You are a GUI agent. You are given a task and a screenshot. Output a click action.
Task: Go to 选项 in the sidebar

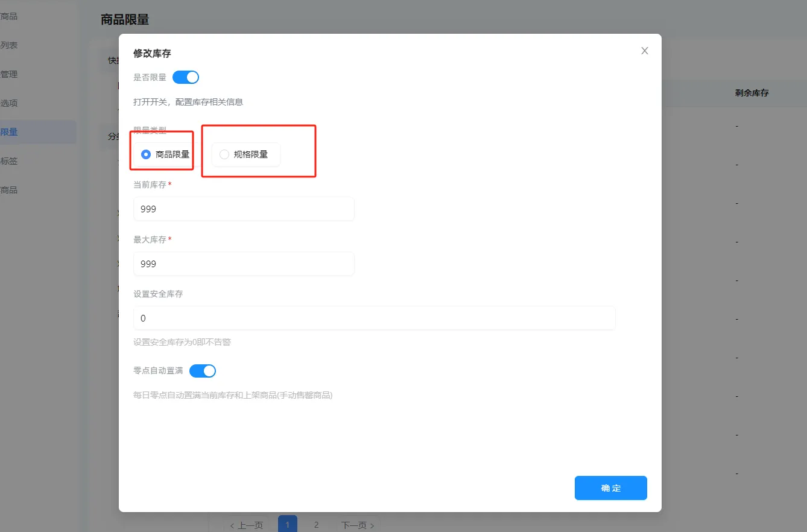[10, 103]
